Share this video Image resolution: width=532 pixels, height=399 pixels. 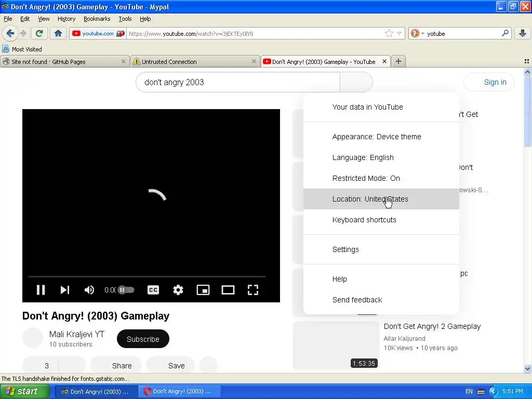(x=116, y=366)
